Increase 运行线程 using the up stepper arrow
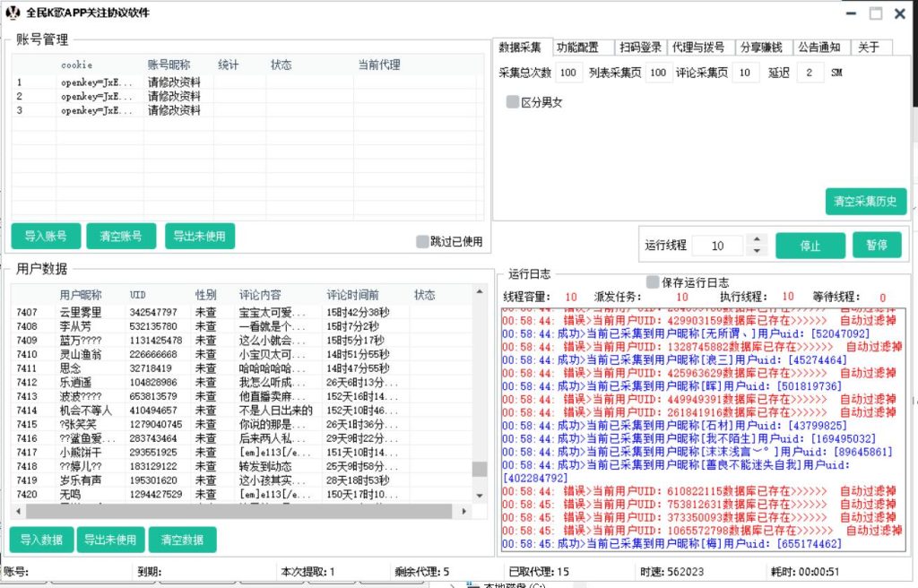 point(758,241)
